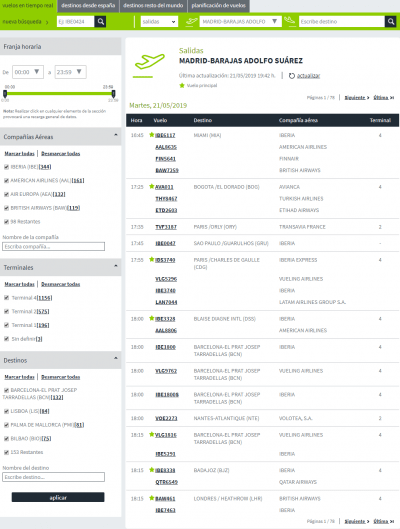The width and height of the screenshot is (400, 529).
Task: Open the salidas dropdown selector
Action: click(x=159, y=22)
